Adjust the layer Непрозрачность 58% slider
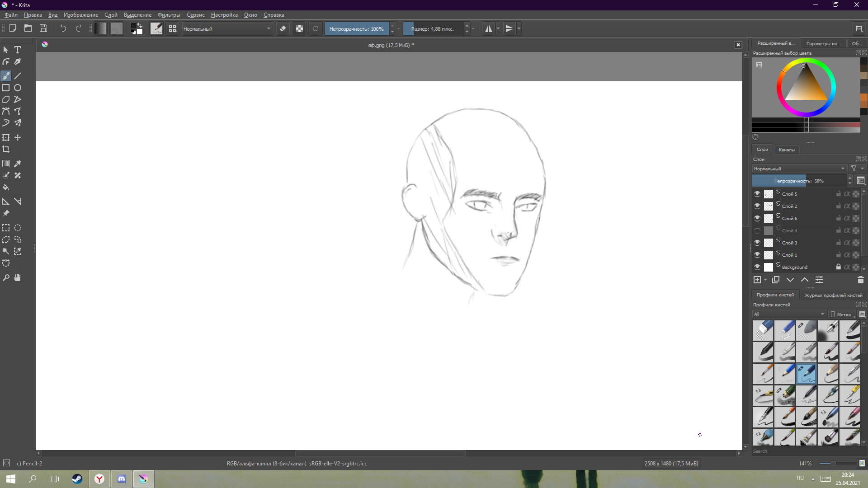Viewport: 868px width, 488px height. pyautogui.click(x=799, y=181)
